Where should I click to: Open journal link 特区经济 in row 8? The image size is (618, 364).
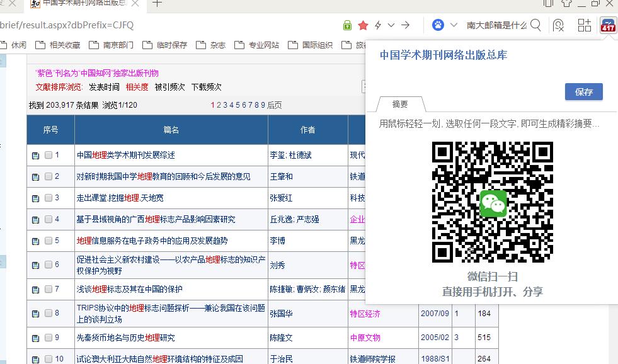365,314
